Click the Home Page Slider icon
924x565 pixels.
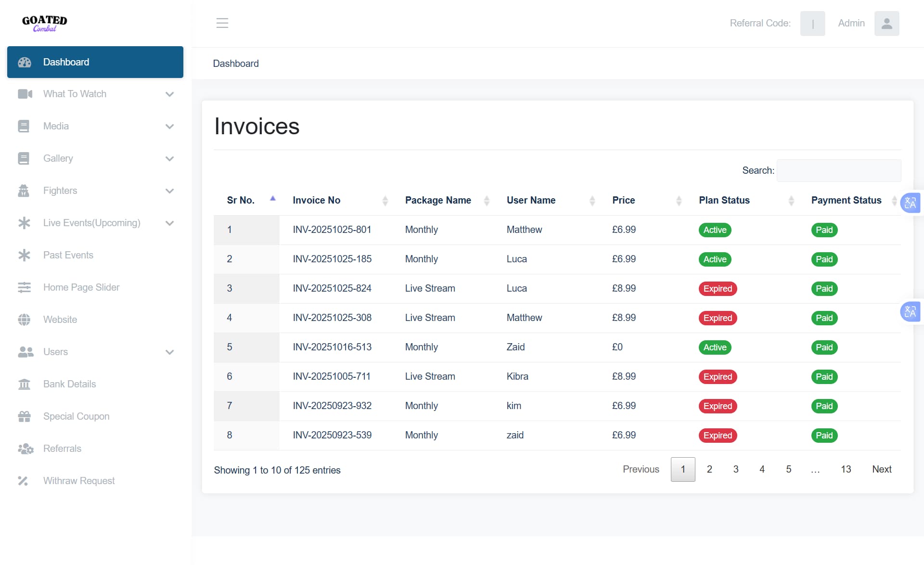click(x=24, y=287)
